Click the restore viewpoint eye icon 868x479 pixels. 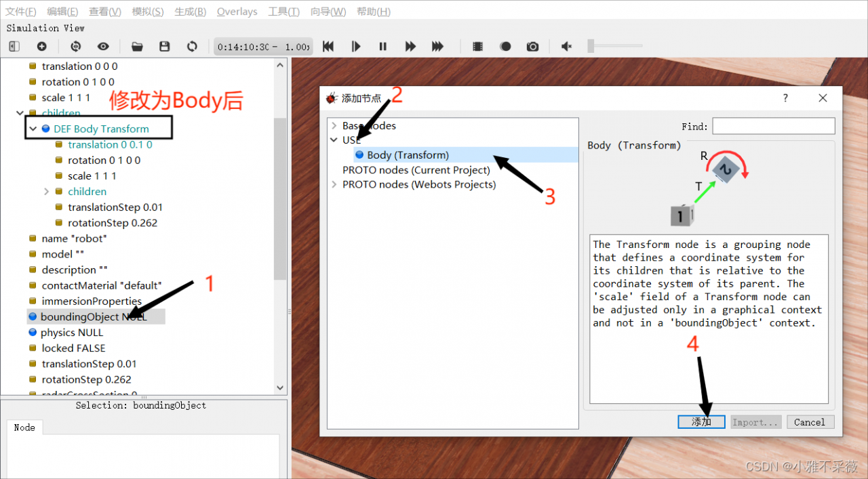click(103, 46)
